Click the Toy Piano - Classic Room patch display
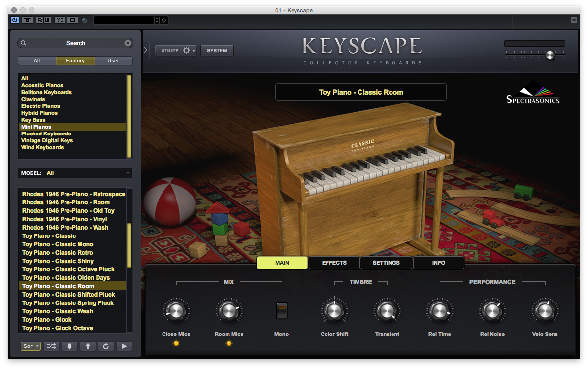588x369 pixels. 361,92
